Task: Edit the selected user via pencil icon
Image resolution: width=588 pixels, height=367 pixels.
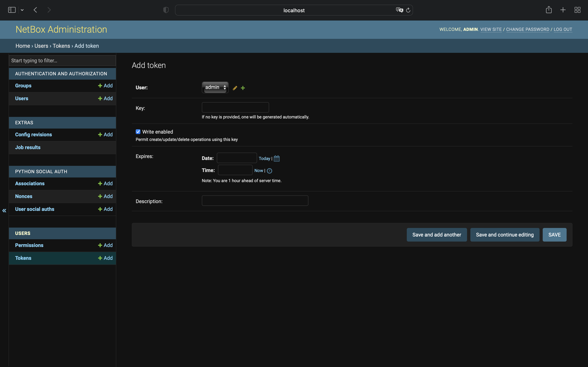Action: point(234,88)
